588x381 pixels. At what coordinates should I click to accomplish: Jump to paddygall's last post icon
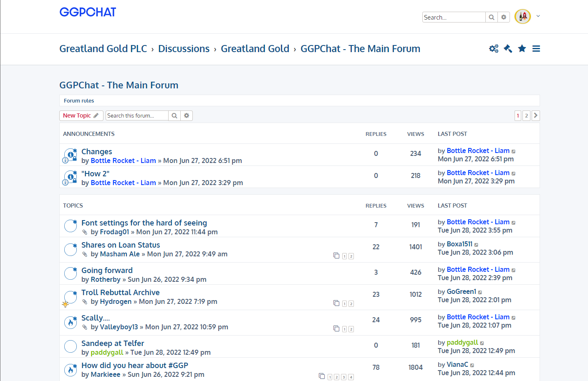pyautogui.click(x=482, y=343)
